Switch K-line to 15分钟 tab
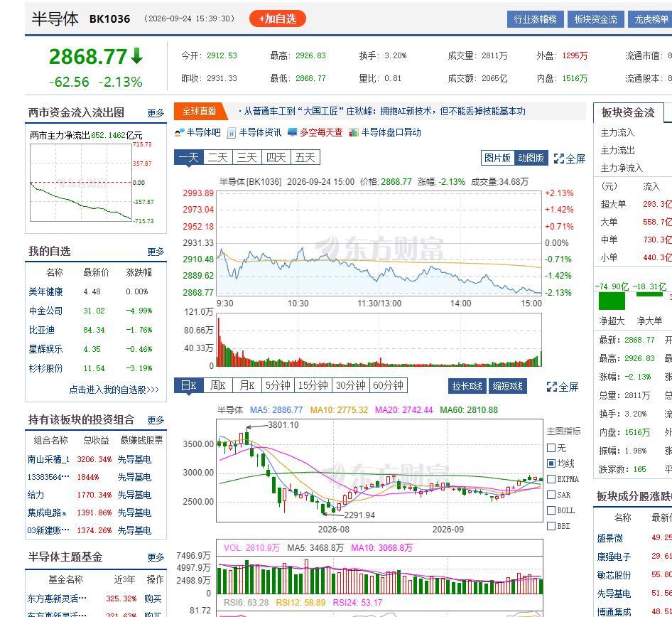 click(x=313, y=385)
